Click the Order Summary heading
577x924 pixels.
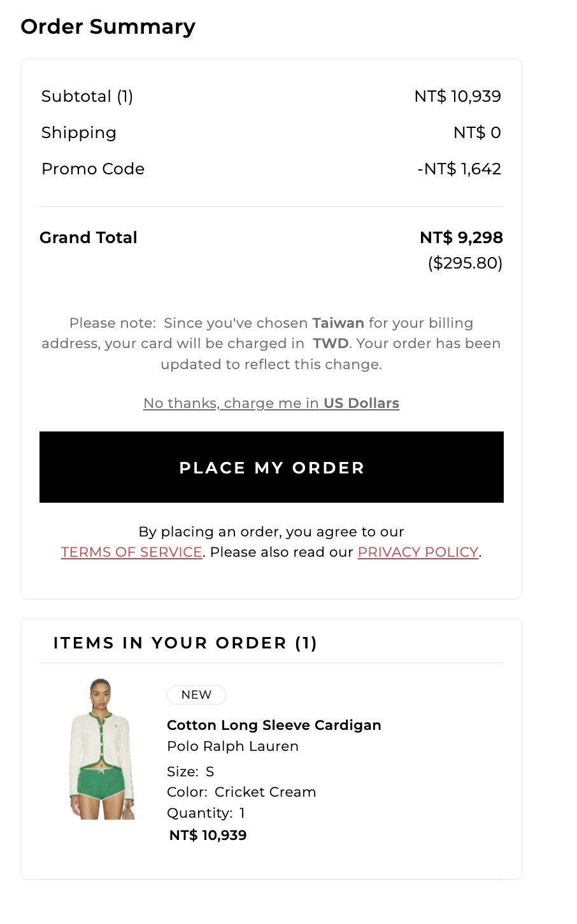click(108, 27)
